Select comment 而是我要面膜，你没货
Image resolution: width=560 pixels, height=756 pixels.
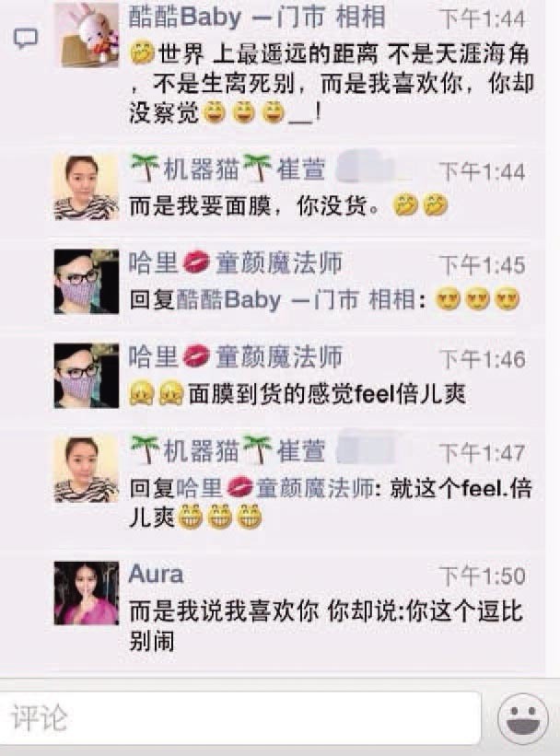click(288, 206)
